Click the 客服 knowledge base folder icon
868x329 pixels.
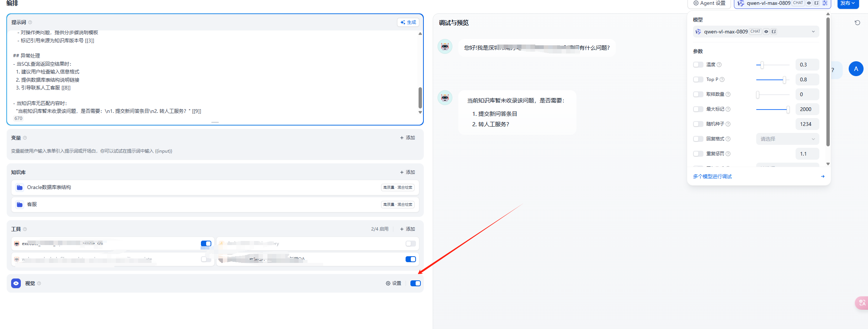(20, 205)
